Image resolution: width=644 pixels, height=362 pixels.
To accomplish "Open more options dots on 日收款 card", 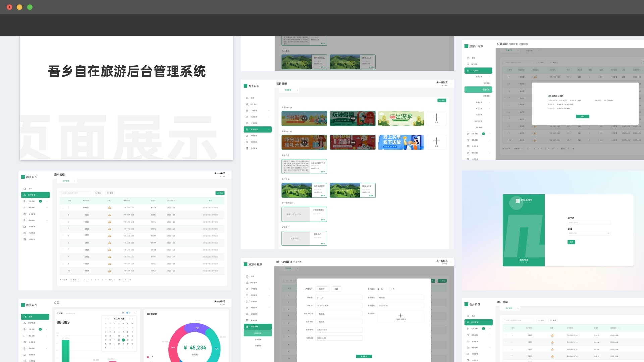I will 136,313.
